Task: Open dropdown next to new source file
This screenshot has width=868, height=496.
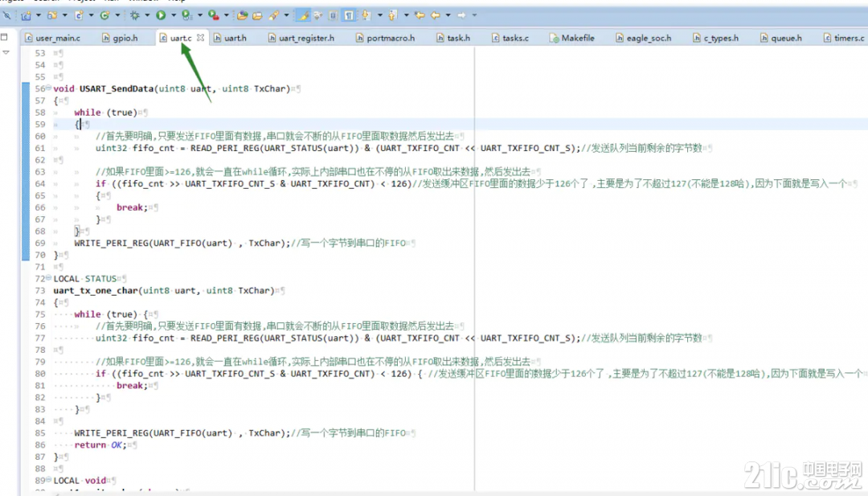Action: click(92, 15)
